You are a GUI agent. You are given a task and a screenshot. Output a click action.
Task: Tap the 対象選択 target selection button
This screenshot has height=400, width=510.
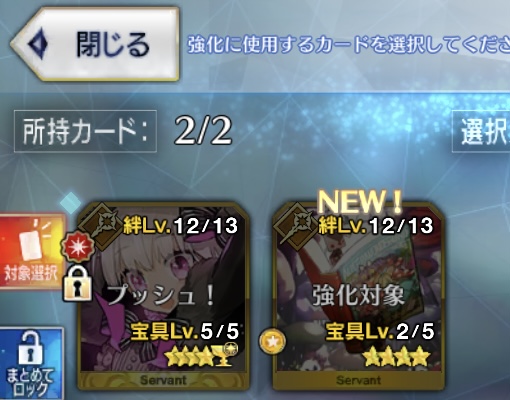(32, 251)
